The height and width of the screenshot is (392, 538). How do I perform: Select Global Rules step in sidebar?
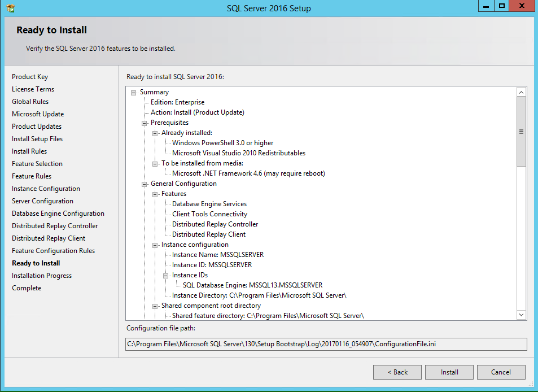tap(30, 102)
